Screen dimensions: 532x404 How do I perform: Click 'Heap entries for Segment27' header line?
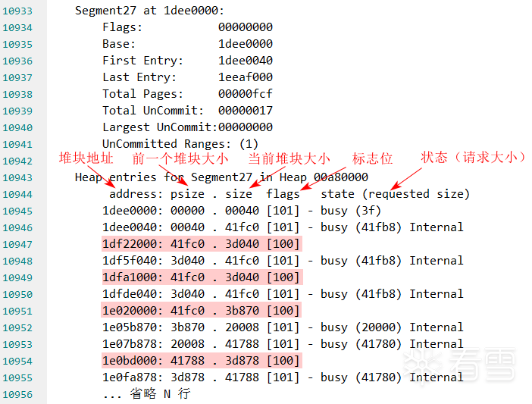221,177
